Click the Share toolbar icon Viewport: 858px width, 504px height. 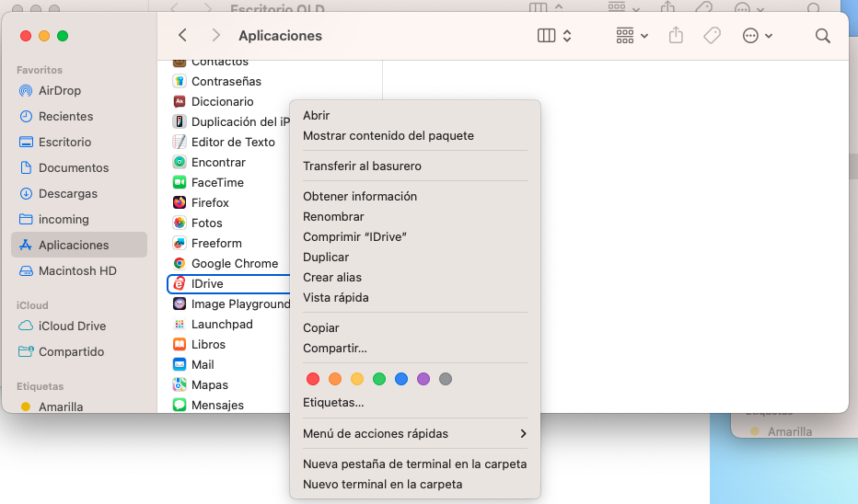[x=676, y=36]
